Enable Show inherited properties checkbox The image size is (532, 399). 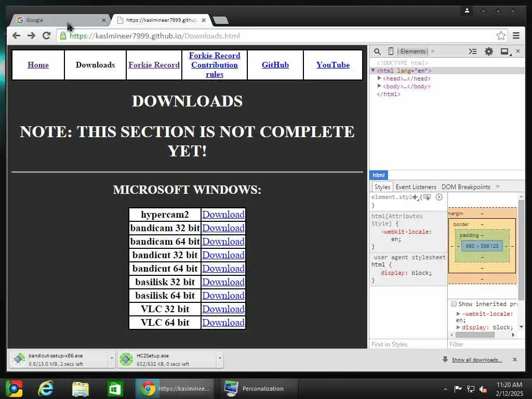click(454, 303)
